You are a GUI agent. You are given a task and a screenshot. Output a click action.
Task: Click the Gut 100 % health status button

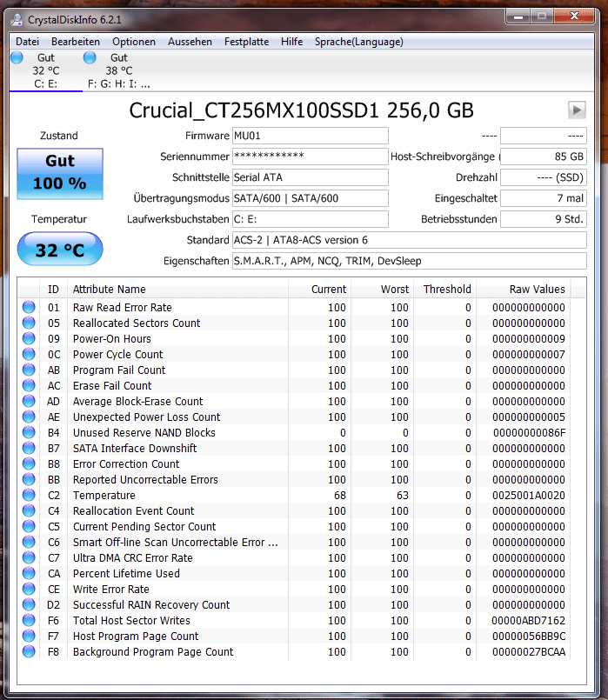tap(60, 173)
